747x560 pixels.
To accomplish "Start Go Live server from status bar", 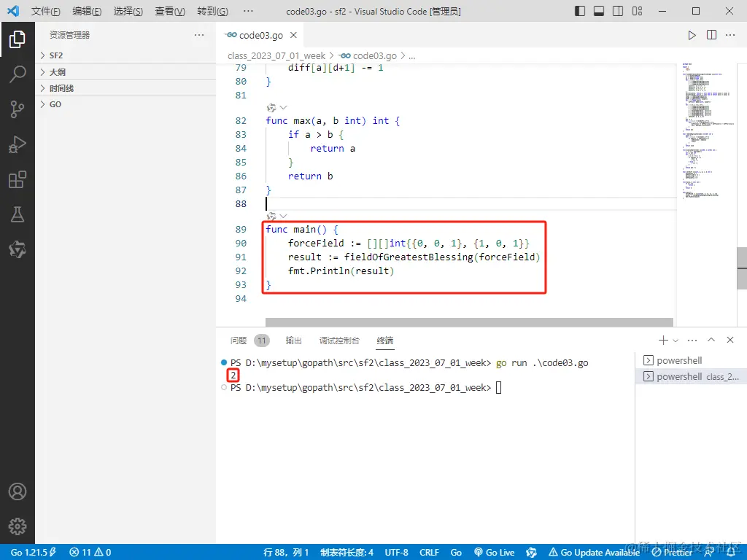I will coord(495,553).
